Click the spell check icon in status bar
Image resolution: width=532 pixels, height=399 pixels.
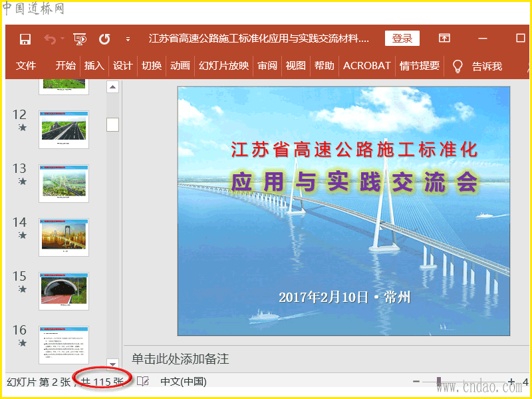click(x=143, y=381)
